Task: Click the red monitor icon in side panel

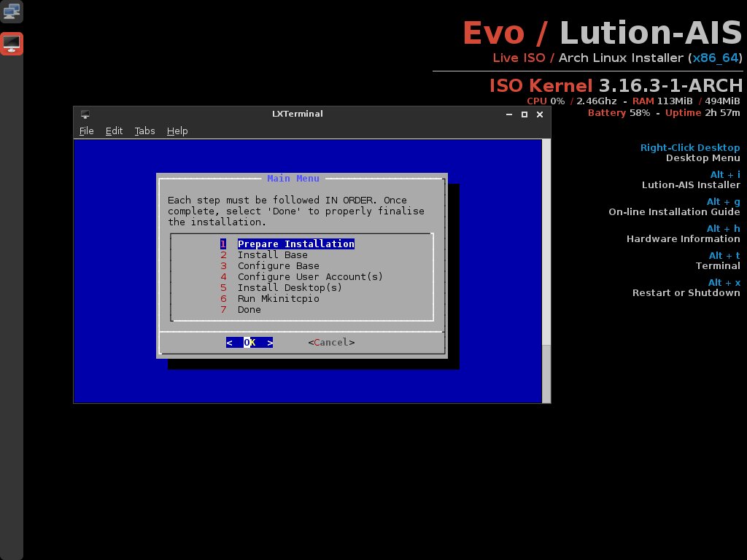Action: [12, 44]
